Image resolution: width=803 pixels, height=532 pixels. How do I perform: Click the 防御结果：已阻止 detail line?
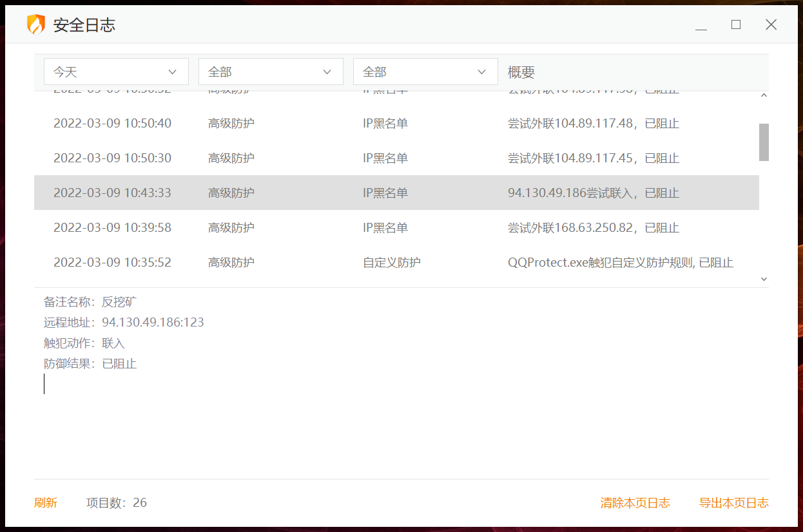[x=90, y=363]
